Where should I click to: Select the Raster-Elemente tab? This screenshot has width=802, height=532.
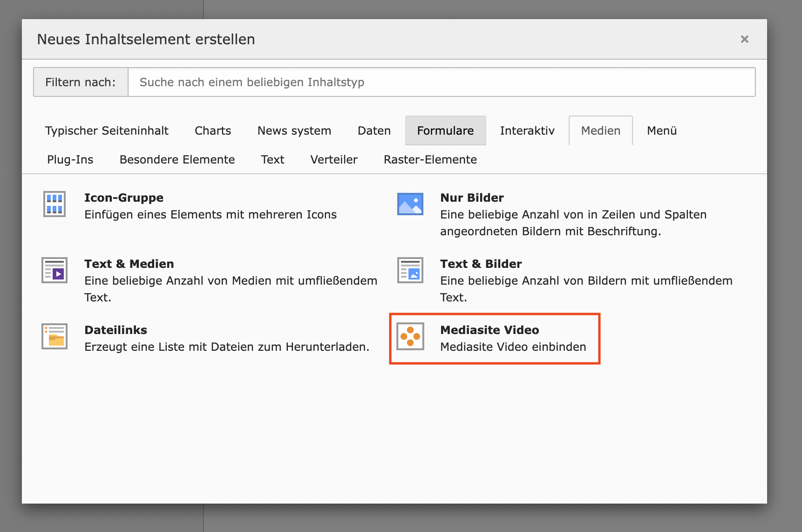430,160
